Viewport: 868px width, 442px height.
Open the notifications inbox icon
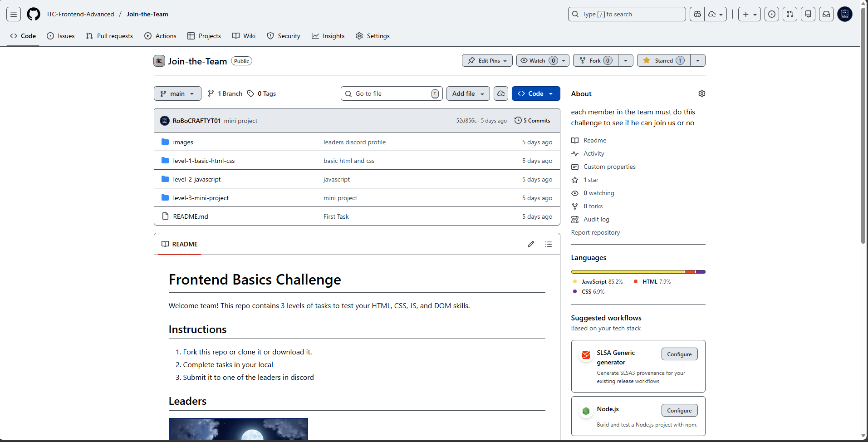point(826,14)
